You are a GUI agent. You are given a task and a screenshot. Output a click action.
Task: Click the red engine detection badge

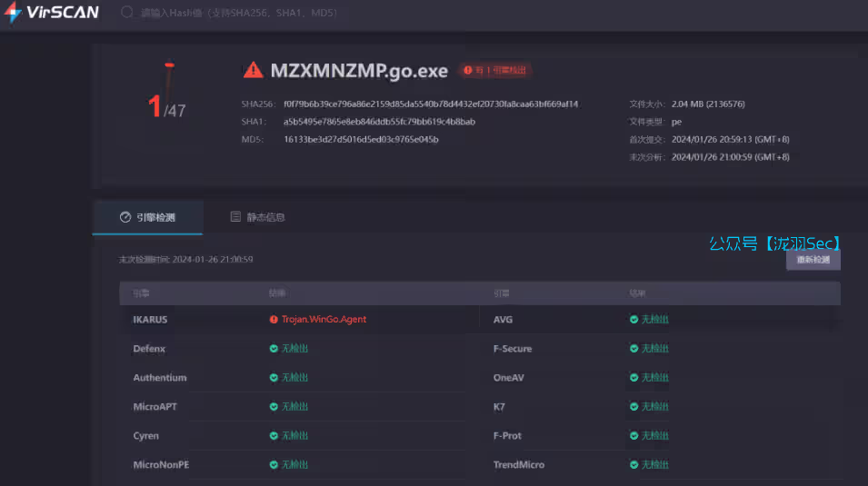(494, 70)
